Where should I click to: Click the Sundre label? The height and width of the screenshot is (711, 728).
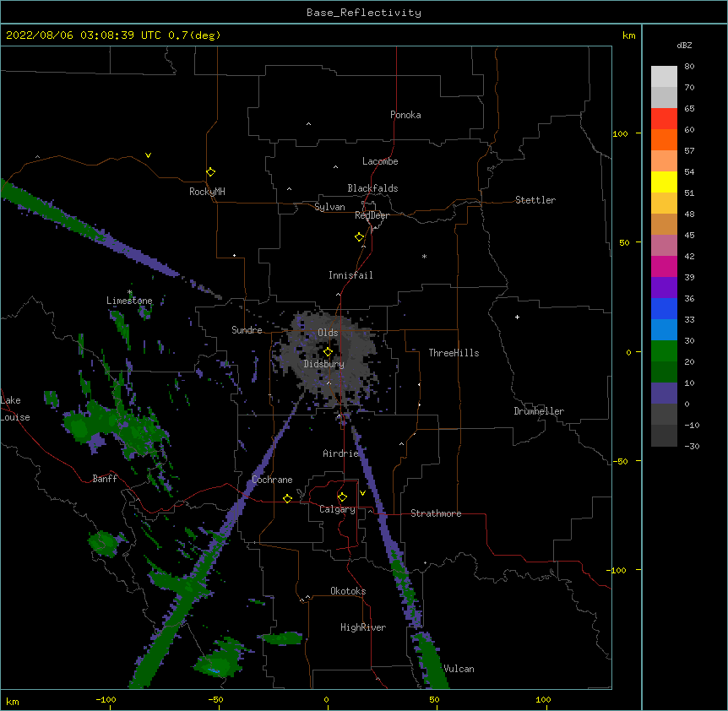pyautogui.click(x=247, y=330)
